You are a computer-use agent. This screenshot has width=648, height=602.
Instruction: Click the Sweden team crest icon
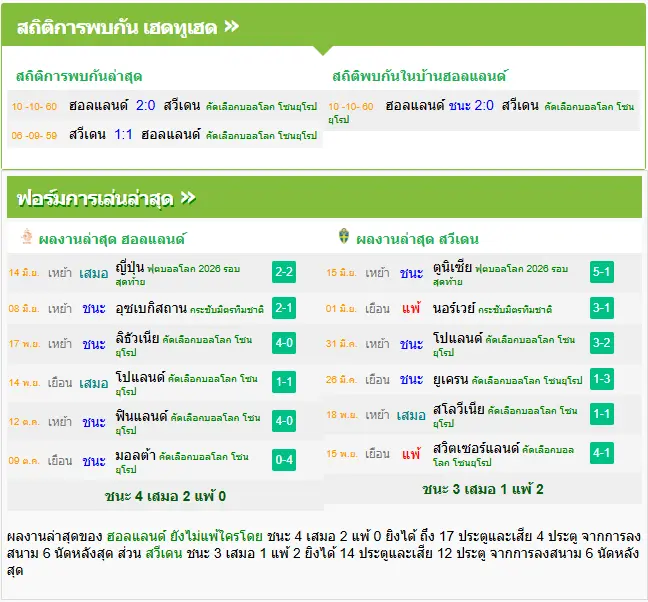click(344, 236)
